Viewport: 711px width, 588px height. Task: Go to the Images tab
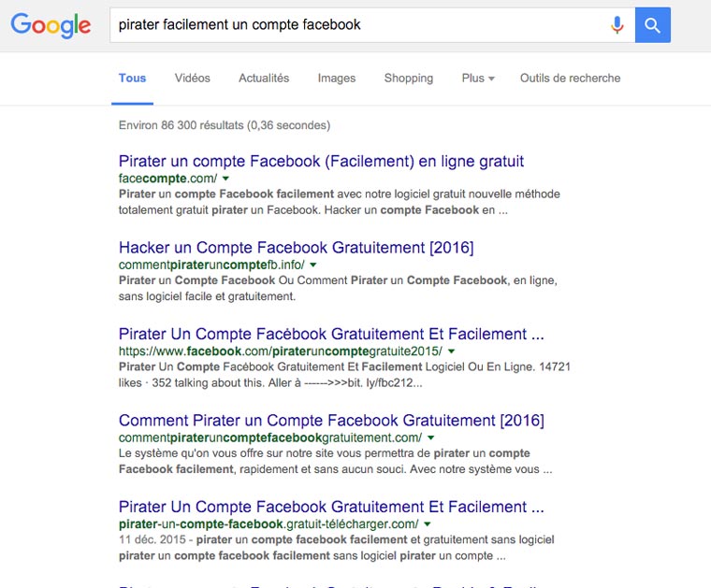click(337, 78)
